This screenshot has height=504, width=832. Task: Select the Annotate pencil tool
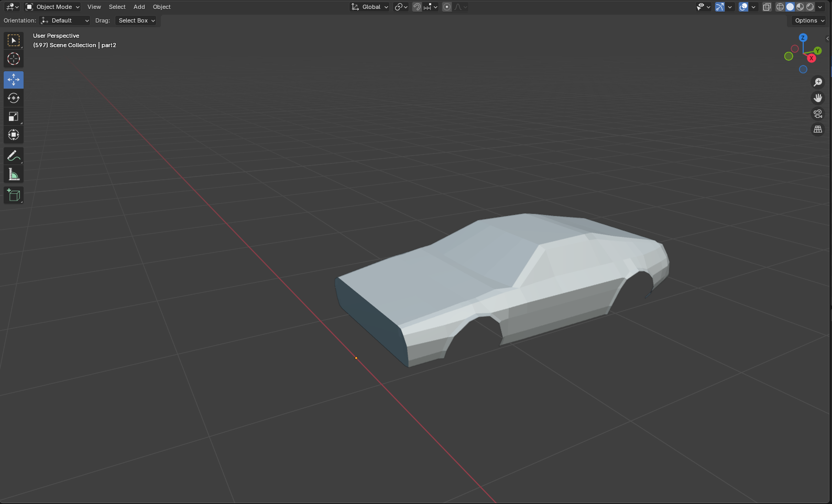(x=14, y=156)
